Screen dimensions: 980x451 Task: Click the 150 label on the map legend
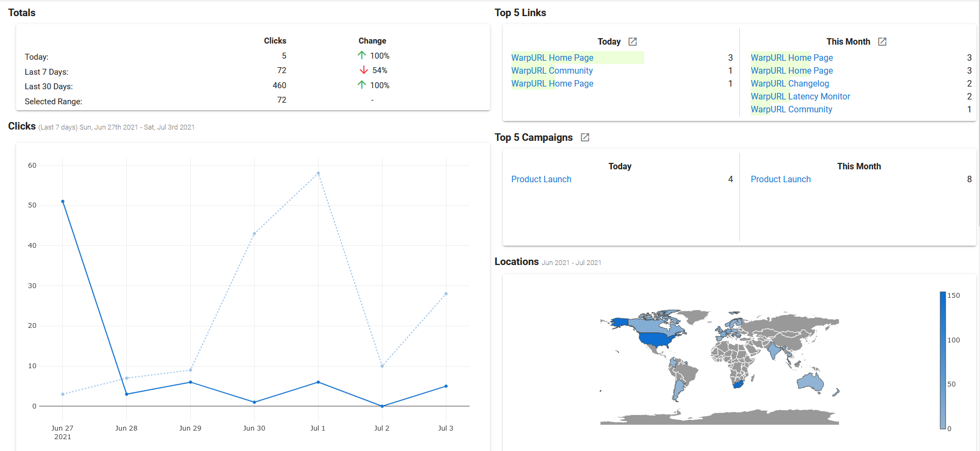pyautogui.click(x=954, y=295)
